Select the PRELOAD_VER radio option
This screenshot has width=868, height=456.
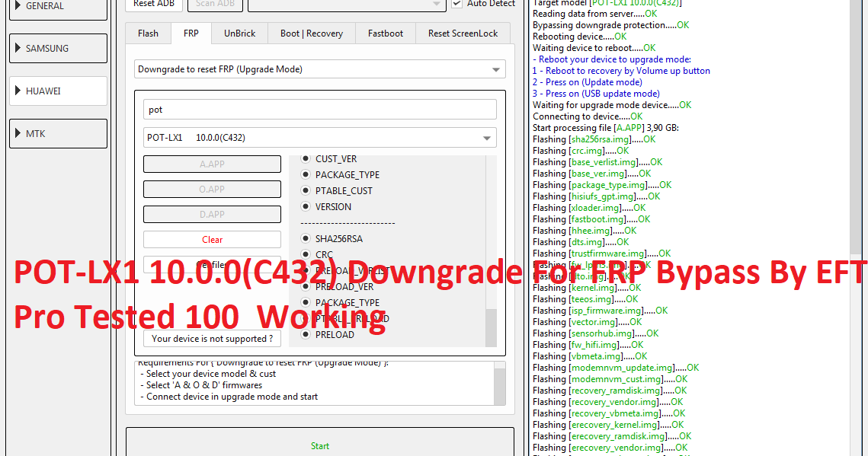coord(305,287)
